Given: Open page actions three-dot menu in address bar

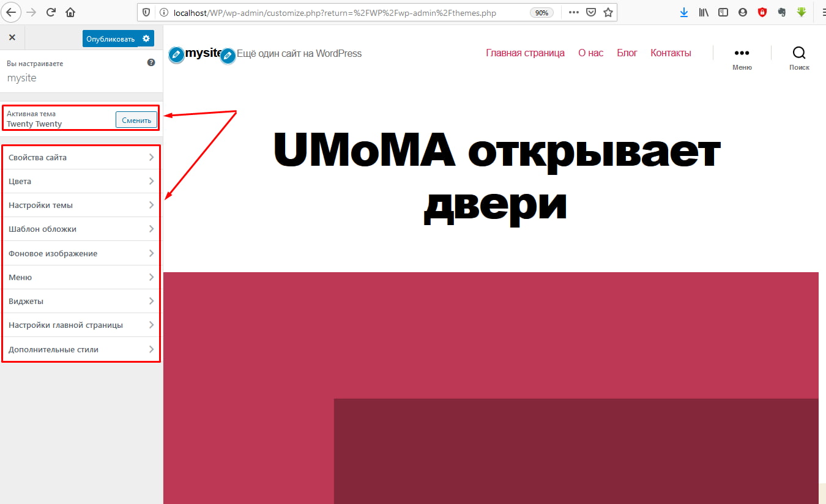Looking at the screenshot, I should coord(573,12).
